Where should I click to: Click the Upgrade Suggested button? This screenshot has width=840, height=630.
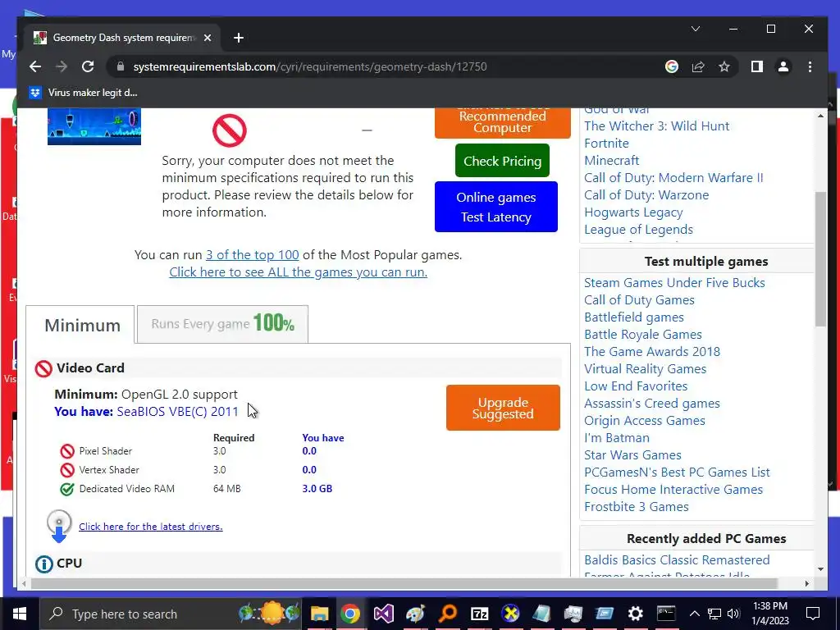(x=503, y=408)
